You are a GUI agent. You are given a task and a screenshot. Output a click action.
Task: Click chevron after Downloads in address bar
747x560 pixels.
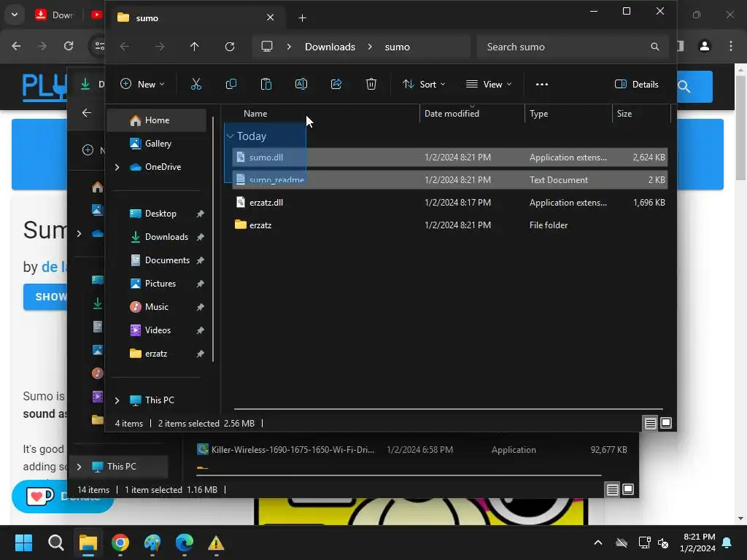point(370,47)
